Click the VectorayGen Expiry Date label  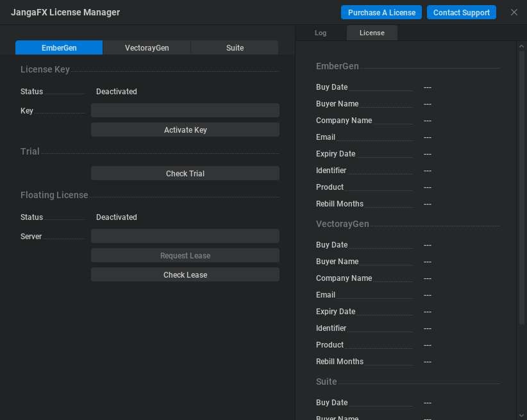pos(335,312)
